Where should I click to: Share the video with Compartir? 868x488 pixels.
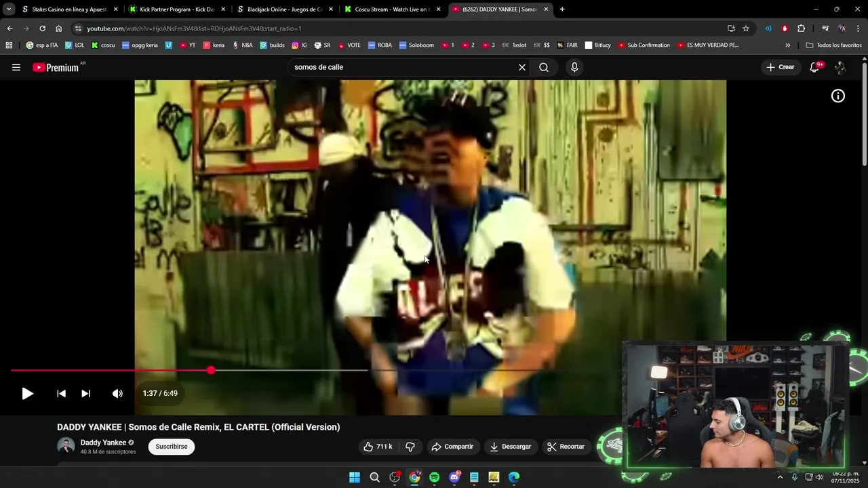click(x=452, y=447)
